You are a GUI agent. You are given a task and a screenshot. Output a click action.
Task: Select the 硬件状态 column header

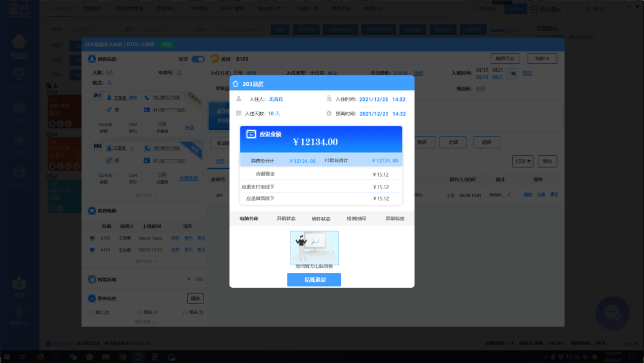pos(321,219)
